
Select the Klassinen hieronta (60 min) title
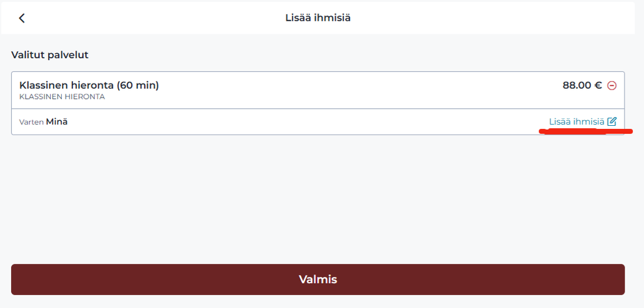(x=89, y=86)
